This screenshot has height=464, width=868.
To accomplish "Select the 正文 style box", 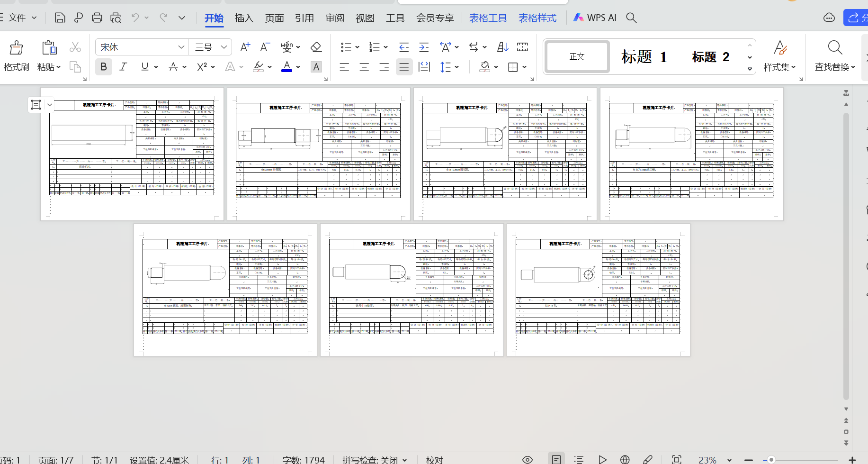I will (x=577, y=57).
